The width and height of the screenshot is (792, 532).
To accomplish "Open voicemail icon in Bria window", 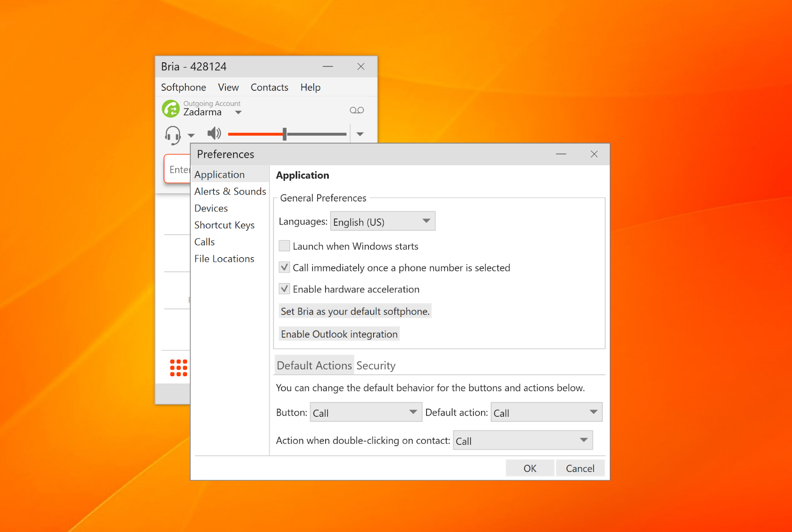I will click(356, 110).
